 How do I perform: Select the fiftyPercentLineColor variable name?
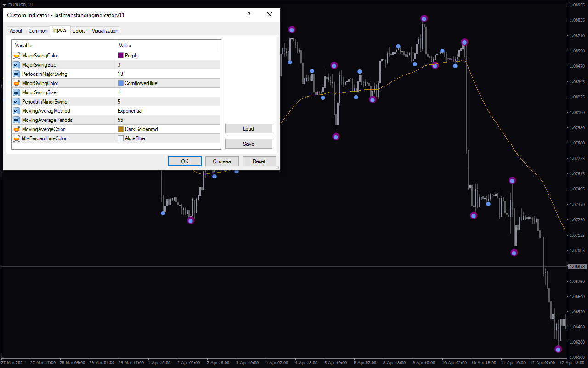pos(44,138)
